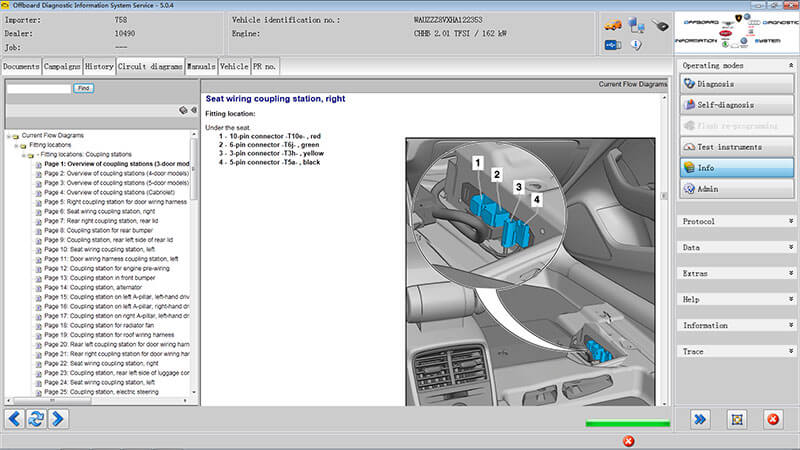
Task: Click the double-arrow skip icon at bottom right
Action: pos(700,419)
